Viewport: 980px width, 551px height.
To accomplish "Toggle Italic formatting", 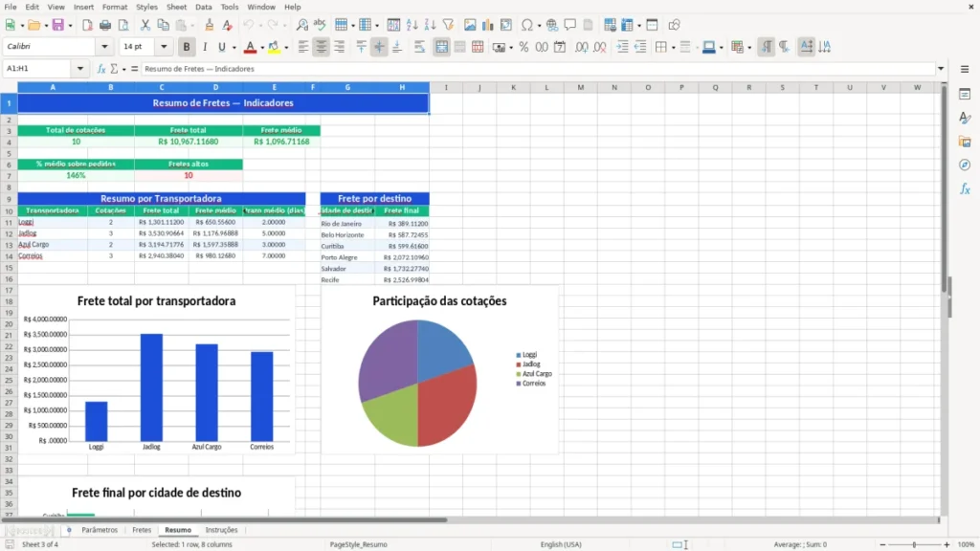I will click(205, 47).
